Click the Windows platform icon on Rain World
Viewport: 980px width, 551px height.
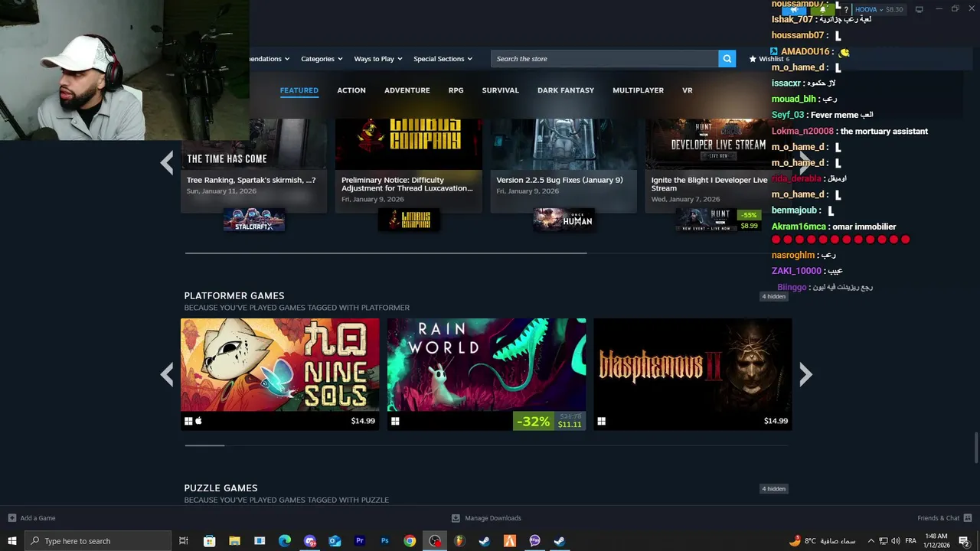395,421
